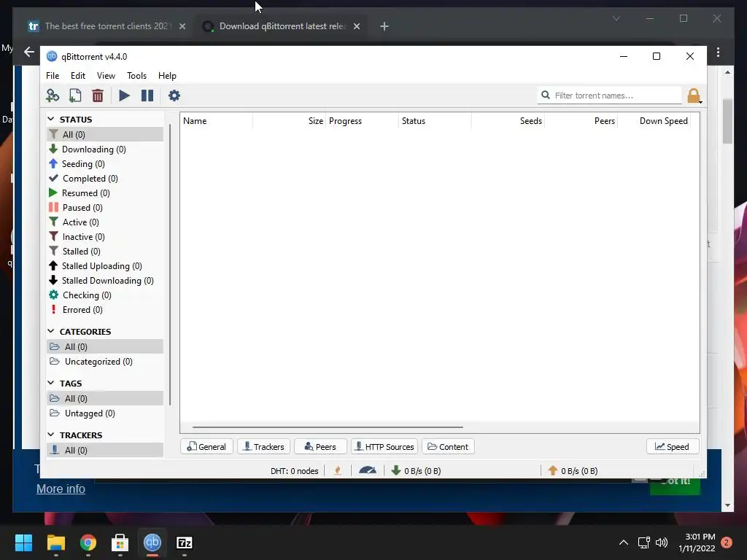
Task: Open the Help menu
Action: click(167, 76)
